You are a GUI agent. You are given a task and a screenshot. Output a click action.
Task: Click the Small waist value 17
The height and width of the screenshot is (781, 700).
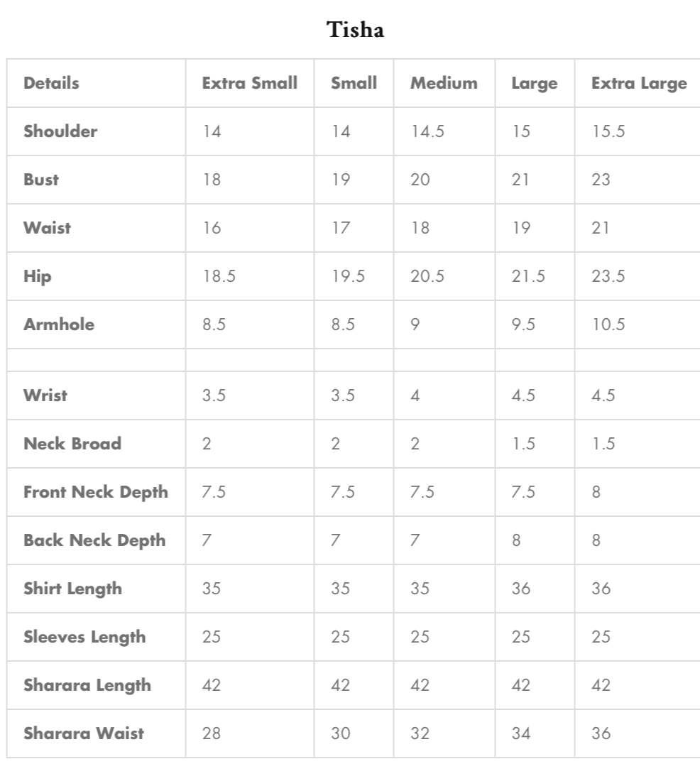tap(341, 228)
